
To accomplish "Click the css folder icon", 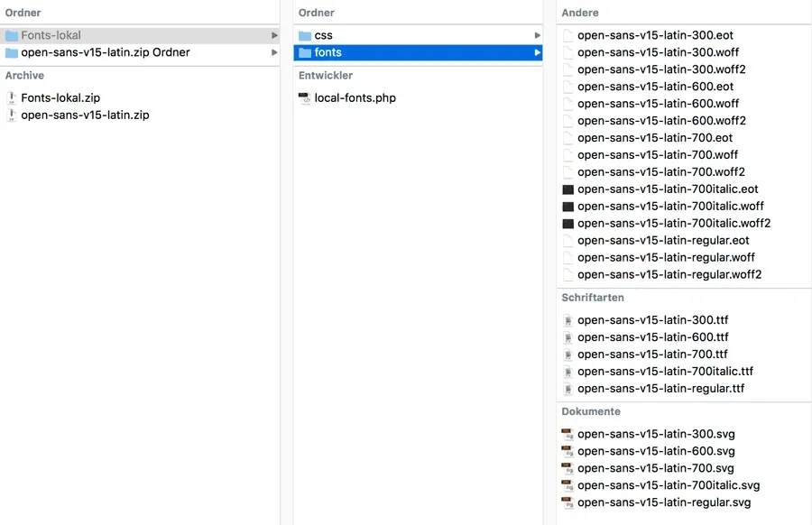I will pos(305,35).
